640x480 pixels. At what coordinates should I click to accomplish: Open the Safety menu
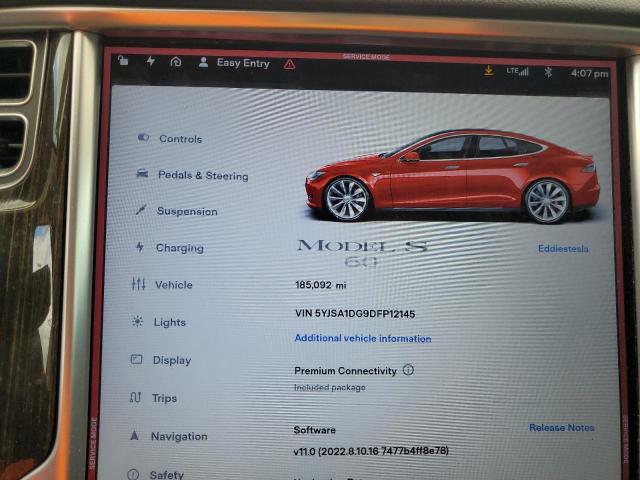pyautogui.click(x=167, y=475)
